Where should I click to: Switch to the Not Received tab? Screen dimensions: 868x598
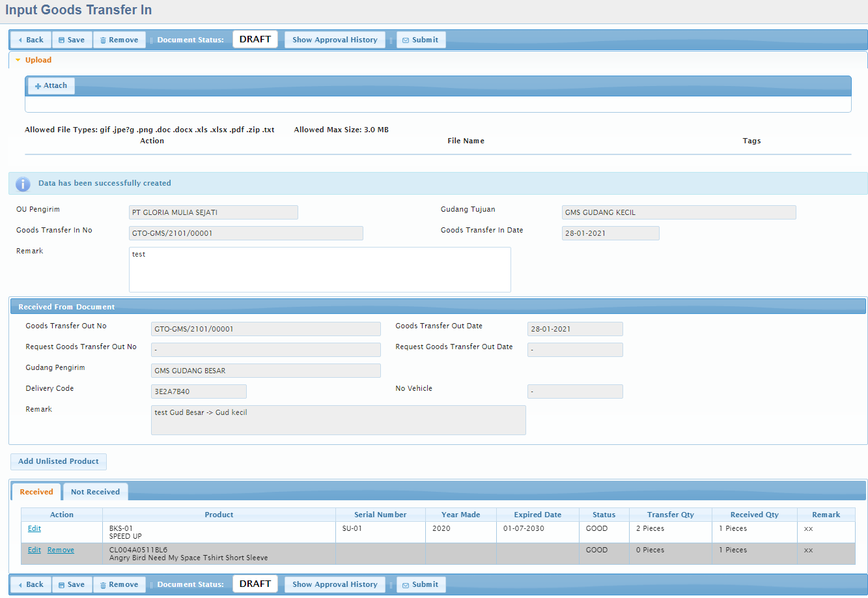[95, 492]
